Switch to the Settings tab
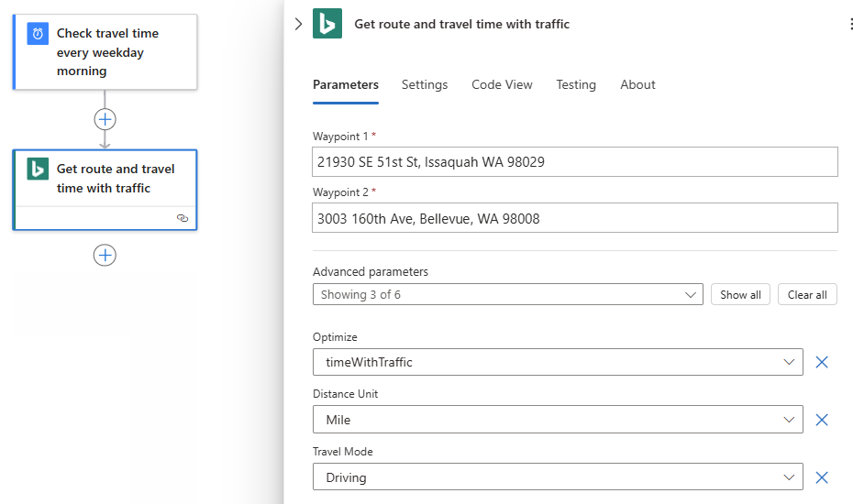Viewport: 853px width, 504px height. coord(425,84)
